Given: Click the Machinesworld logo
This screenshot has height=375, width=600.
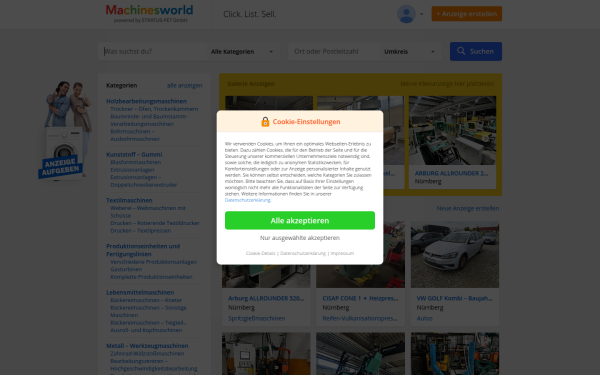Looking at the screenshot, I should point(149,13).
